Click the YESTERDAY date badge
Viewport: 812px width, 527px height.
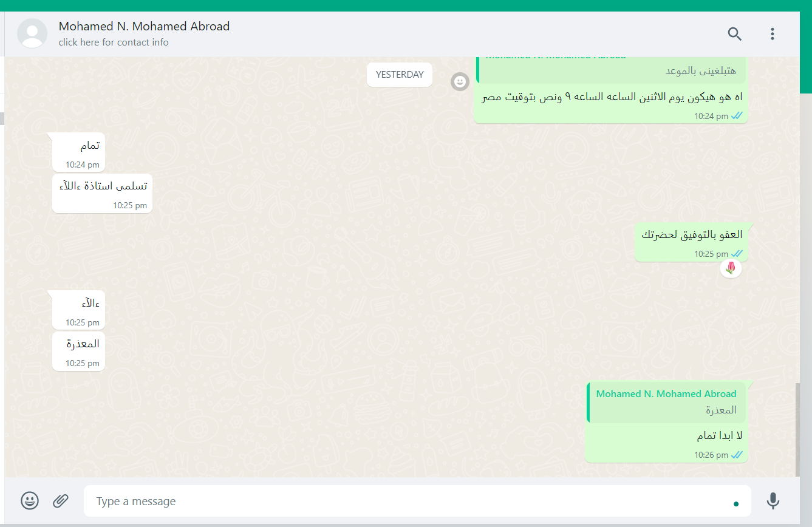(400, 75)
